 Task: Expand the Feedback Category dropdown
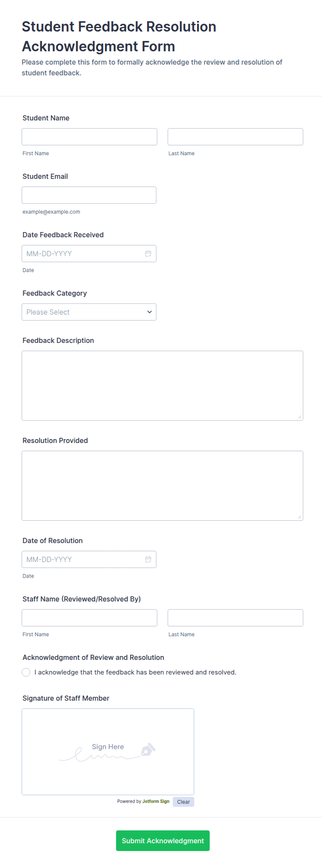(x=89, y=312)
